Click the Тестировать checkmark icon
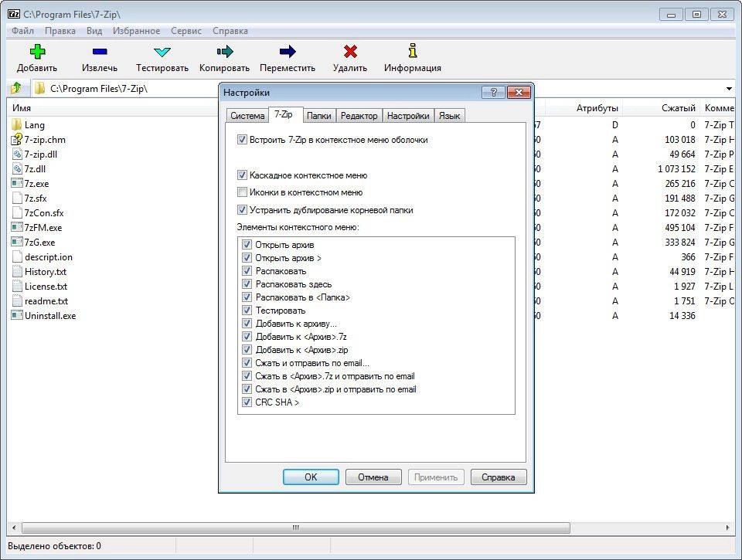This screenshot has height=560, width=742. (x=162, y=52)
